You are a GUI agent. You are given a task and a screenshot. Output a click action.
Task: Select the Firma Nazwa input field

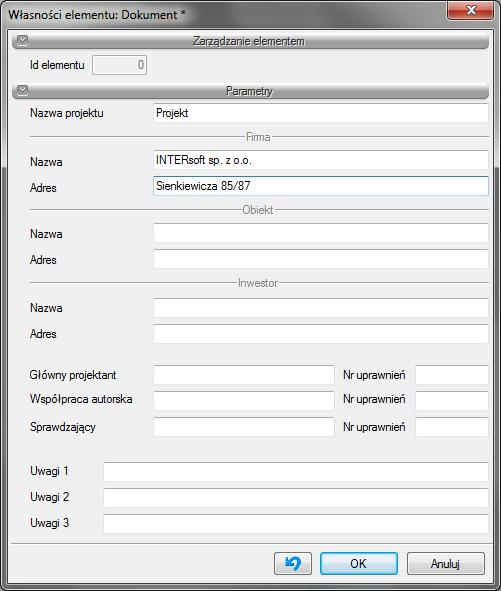321,160
